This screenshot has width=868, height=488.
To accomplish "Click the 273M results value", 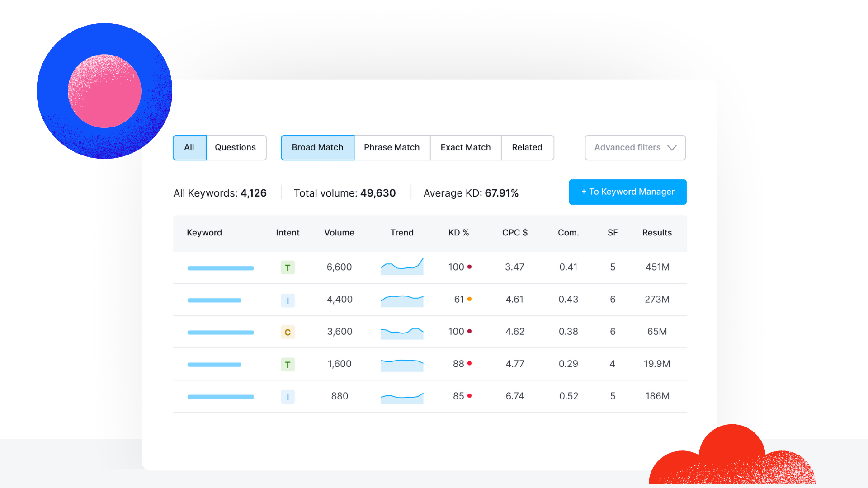I will (x=657, y=300).
